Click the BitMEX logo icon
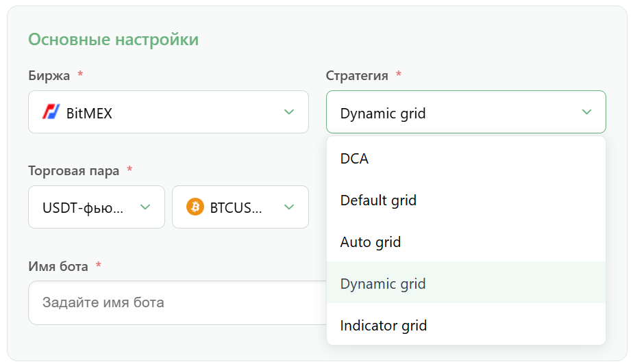 pos(51,112)
